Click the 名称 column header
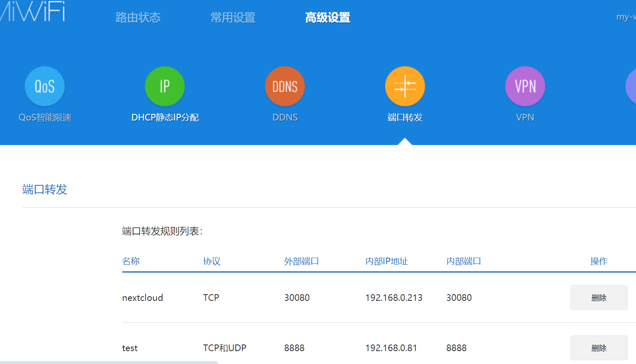This screenshot has height=364, width=636. click(131, 261)
